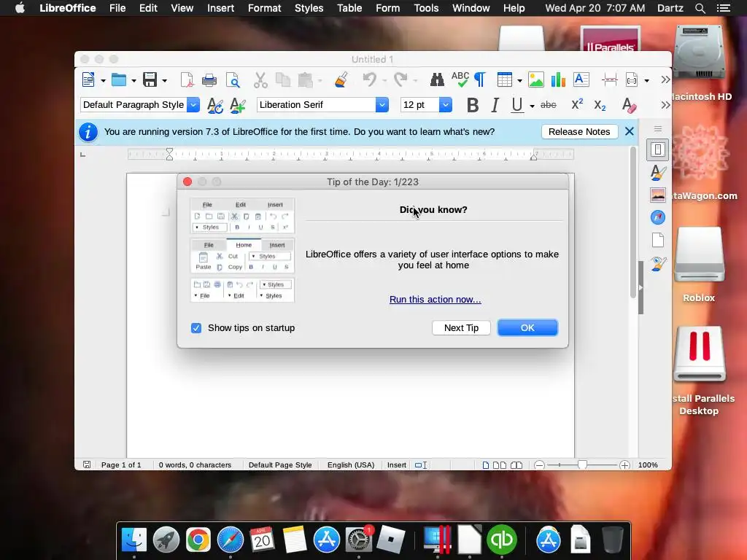Click New Style from Selection icon

coord(238,105)
